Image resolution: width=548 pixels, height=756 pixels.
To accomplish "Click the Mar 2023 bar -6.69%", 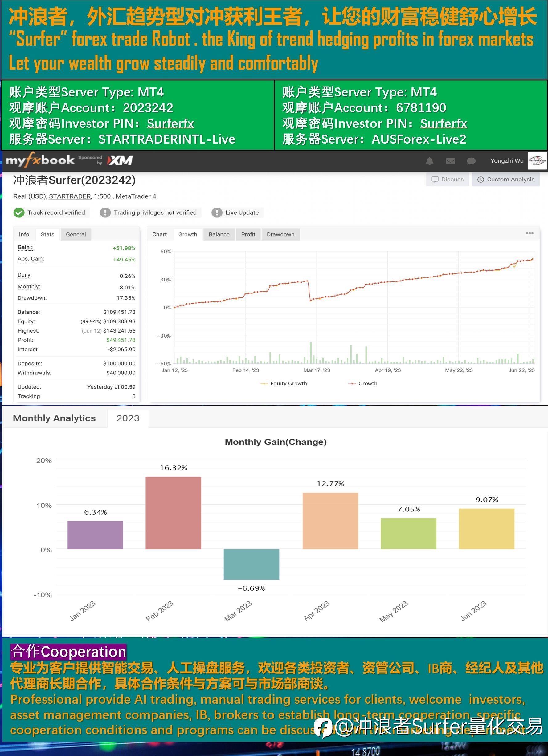I will pyautogui.click(x=252, y=564).
